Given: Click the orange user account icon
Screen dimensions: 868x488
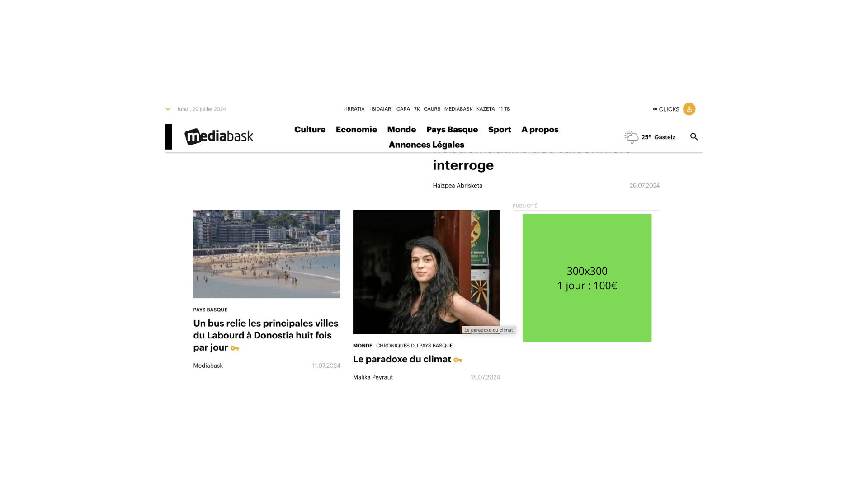Looking at the screenshot, I should pyautogui.click(x=689, y=109).
